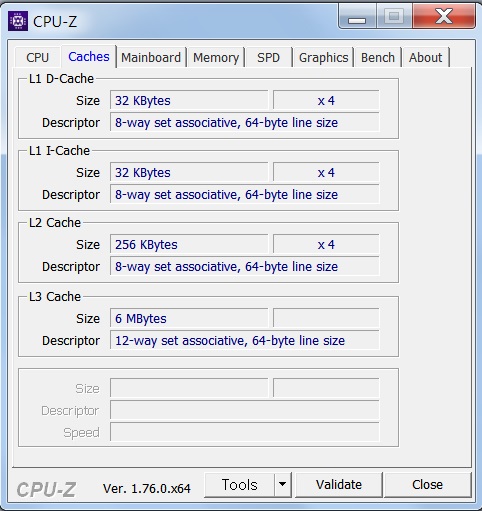
Task: Click the L1 I-Cache descriptor field
Action: pos(245,194)
